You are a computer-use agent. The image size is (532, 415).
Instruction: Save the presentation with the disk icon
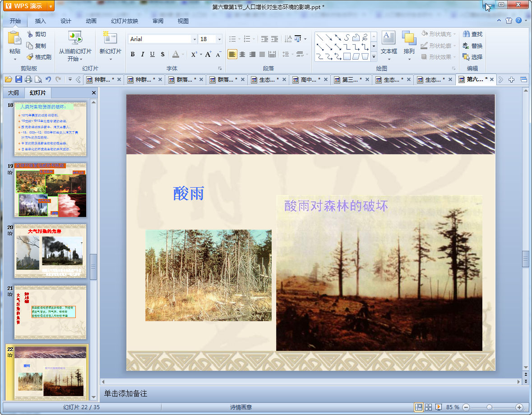click(x=19, y=79)
